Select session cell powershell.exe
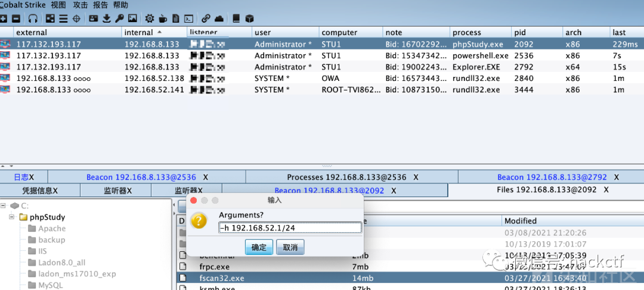Screen dimensions: 644x290 click(480, 55)
